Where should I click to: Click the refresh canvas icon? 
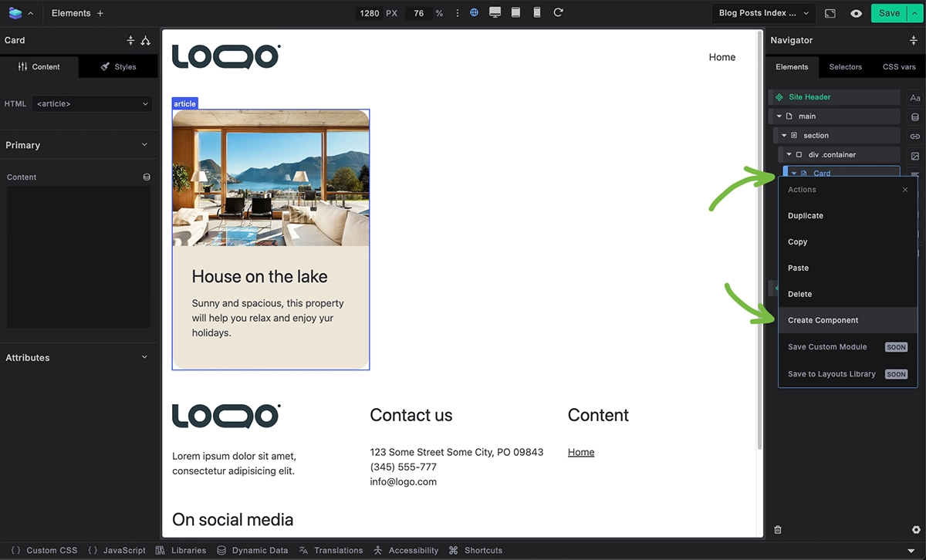point(557,12)
